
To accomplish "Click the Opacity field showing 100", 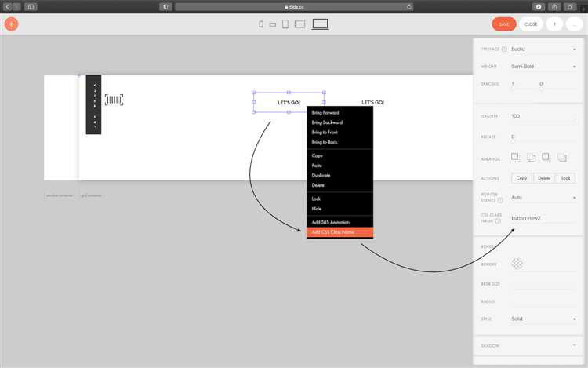I will pos(543,117).
